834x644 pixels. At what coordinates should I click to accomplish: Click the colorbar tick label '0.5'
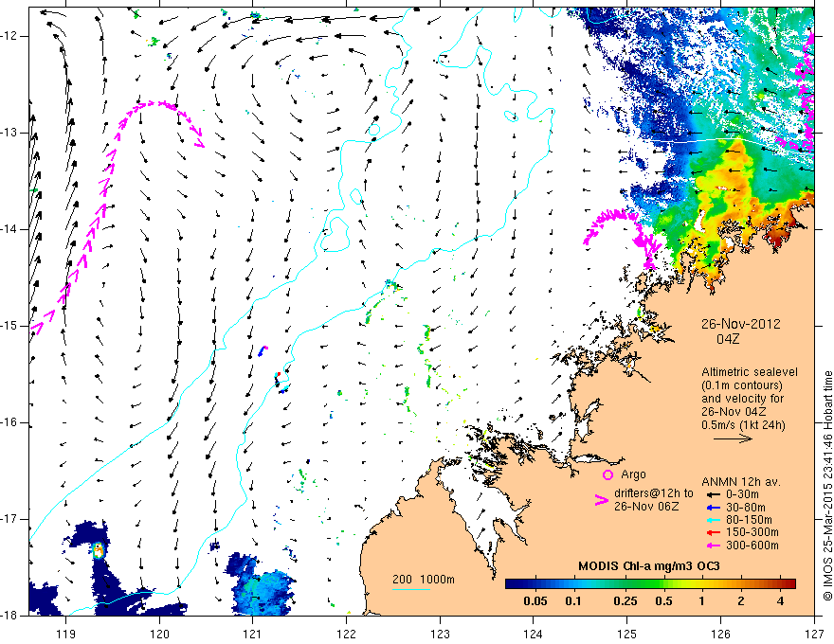pos(663,601)
